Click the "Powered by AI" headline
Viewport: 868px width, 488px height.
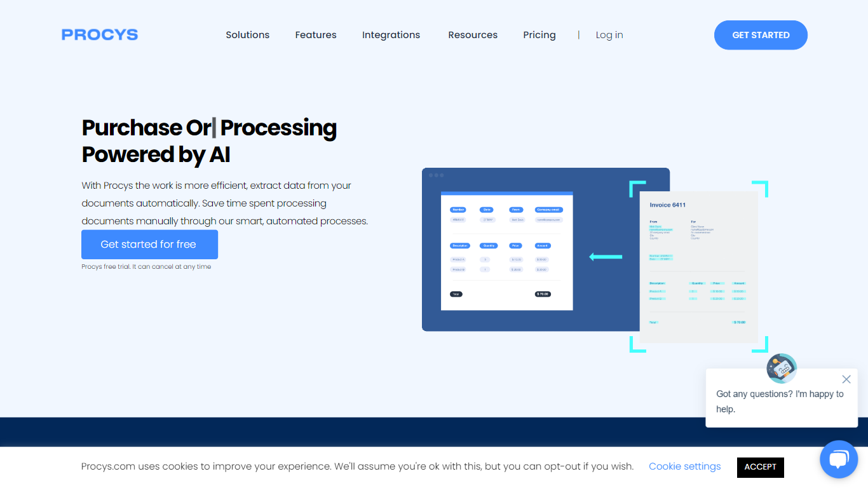[x=156, y=154]
